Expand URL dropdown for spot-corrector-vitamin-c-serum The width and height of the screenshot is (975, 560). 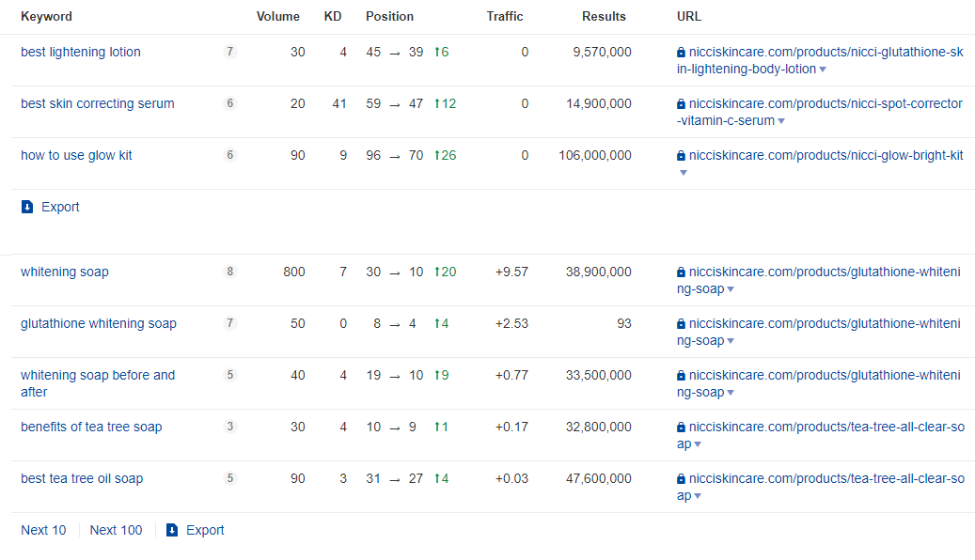(781, 121)
